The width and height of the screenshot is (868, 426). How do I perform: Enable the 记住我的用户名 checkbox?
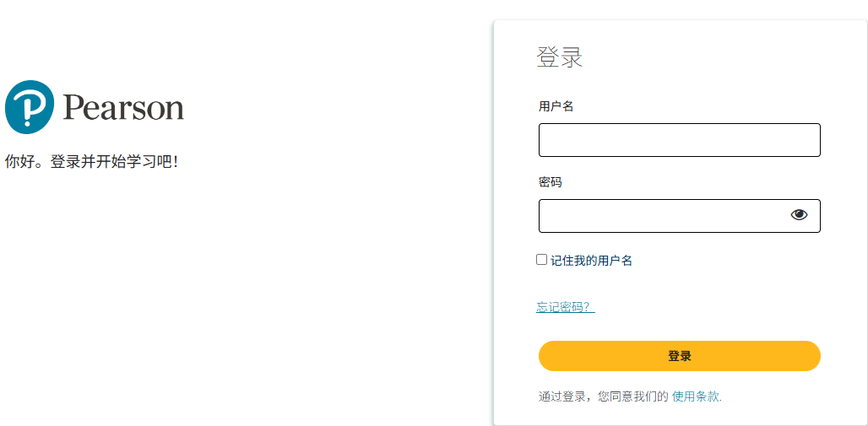click(x=542, y=260)
